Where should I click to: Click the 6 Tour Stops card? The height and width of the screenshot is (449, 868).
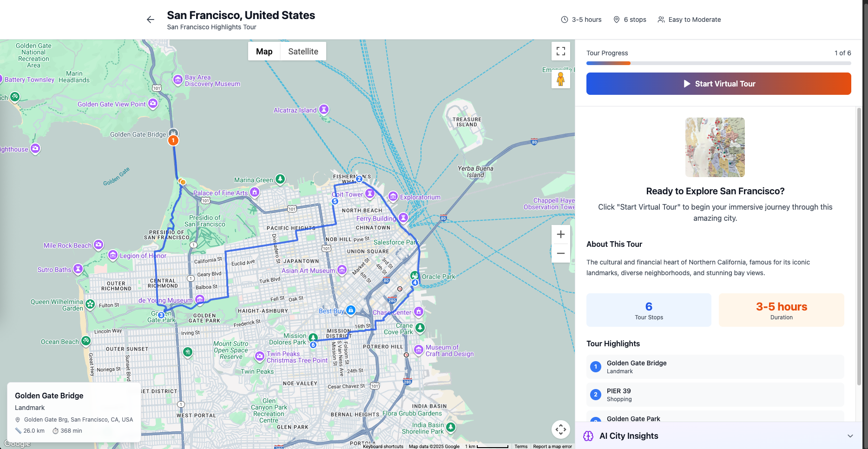[649, 310]
